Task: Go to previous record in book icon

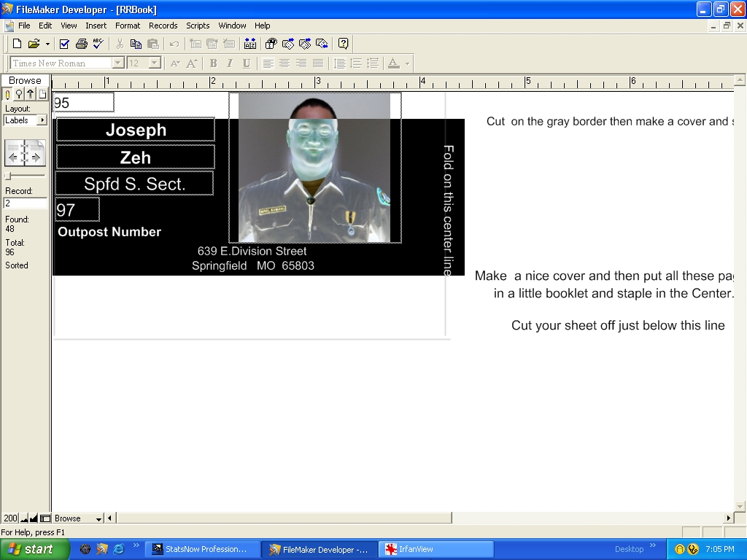Action: coord(15,153)
